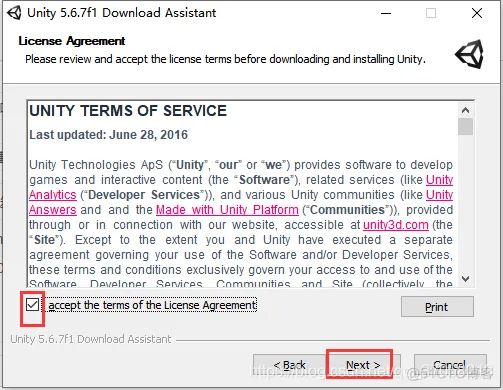Open the unity3d.com link
This screenshot has height=390, width=503.
(x=396, y=225)
